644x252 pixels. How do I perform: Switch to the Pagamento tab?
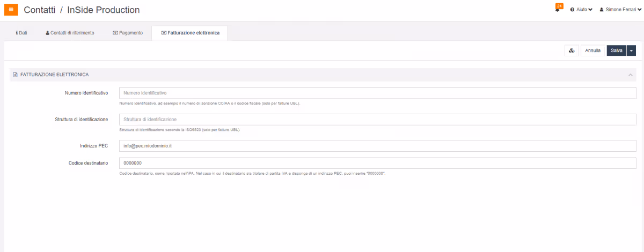point(128,33)
